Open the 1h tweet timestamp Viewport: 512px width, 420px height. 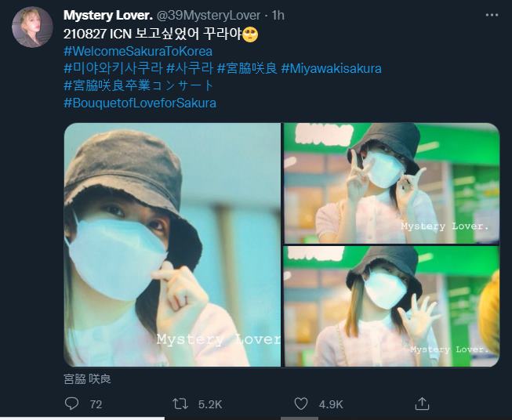click(x=278, y=16)
